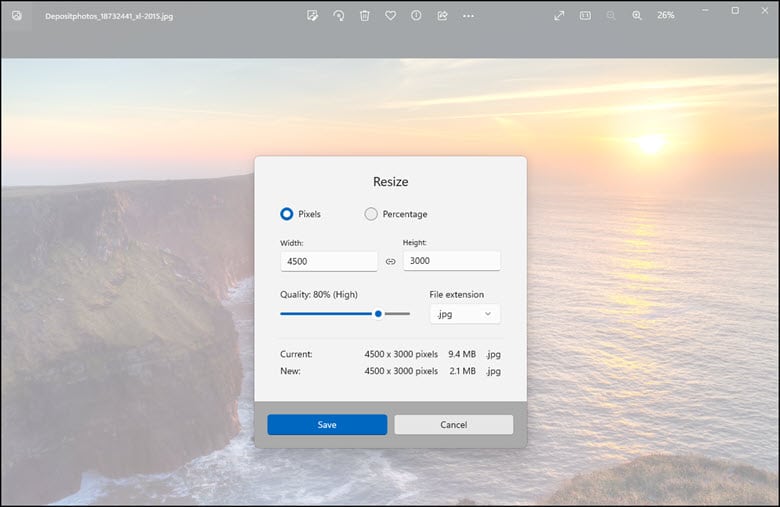Click the Resize dialog title
This screenshot has height=507, width=780.
coord(390,182)
